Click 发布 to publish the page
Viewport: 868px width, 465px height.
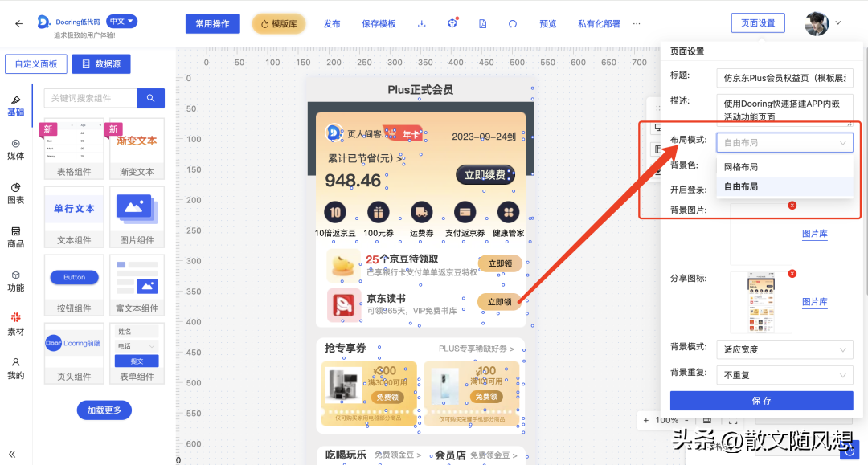tap(332, 24)
